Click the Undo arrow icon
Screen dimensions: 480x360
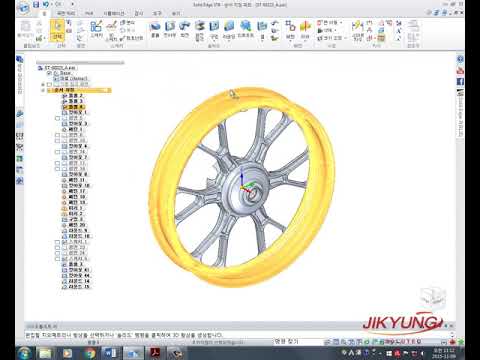46,5
